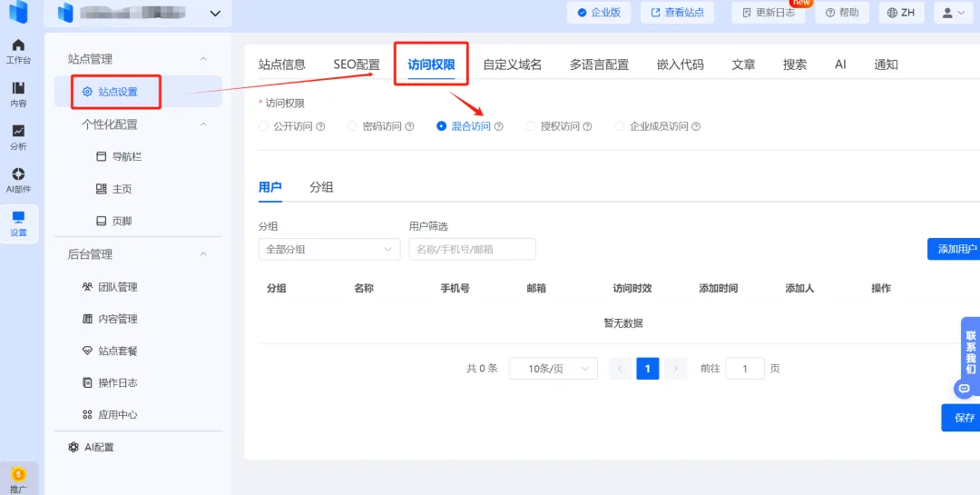The image size is (980, 495).
Task: Click the 站点设置 gear icon
Action: coord(87,92)
